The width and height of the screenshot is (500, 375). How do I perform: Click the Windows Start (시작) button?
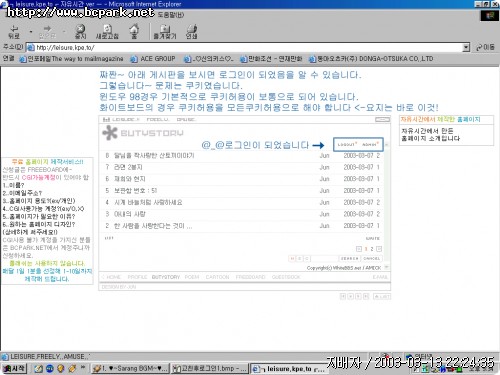pos(14,368)
